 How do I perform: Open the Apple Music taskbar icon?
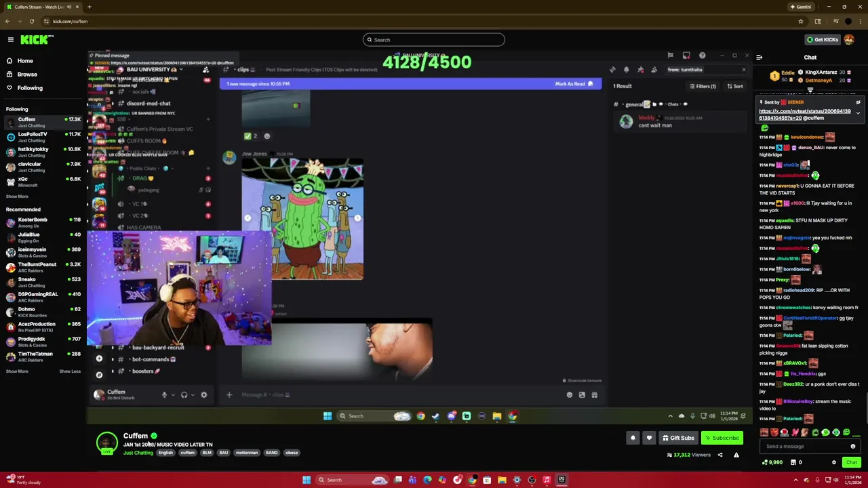point(547,480)
